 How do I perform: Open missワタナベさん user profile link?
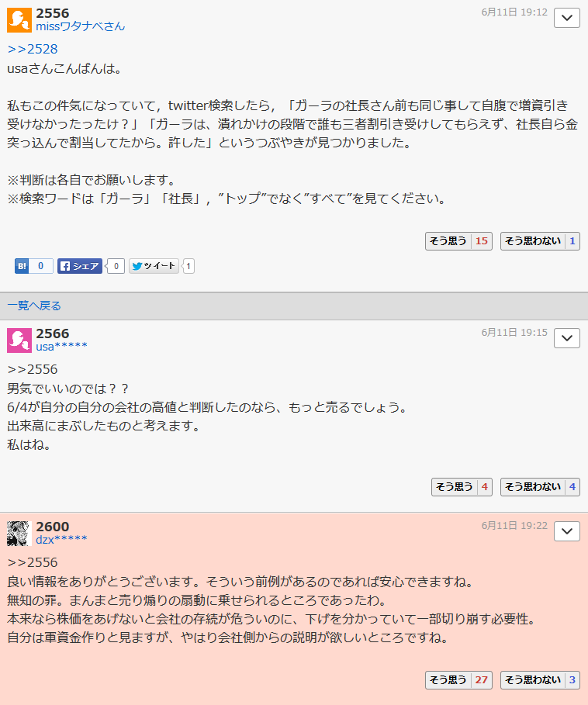(81, 26)
